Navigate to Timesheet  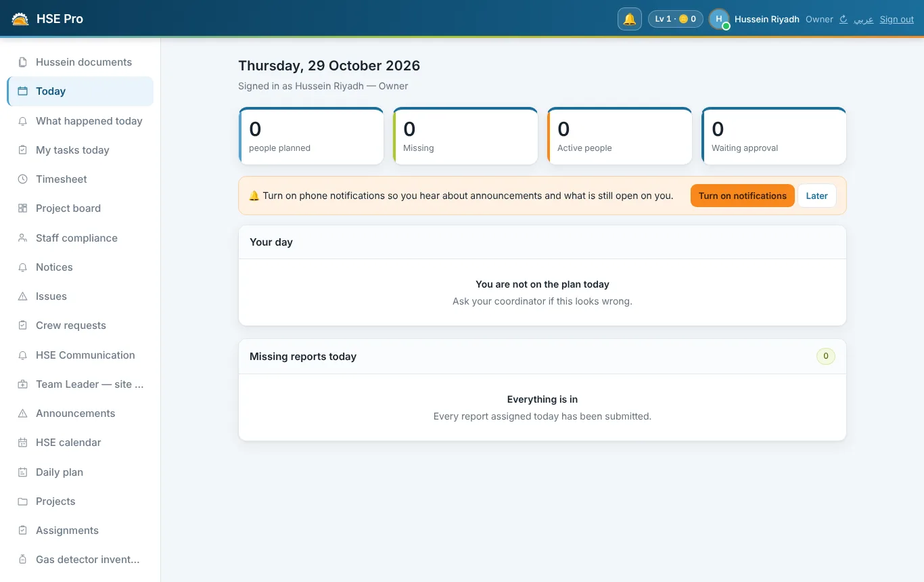pos(80,179)
